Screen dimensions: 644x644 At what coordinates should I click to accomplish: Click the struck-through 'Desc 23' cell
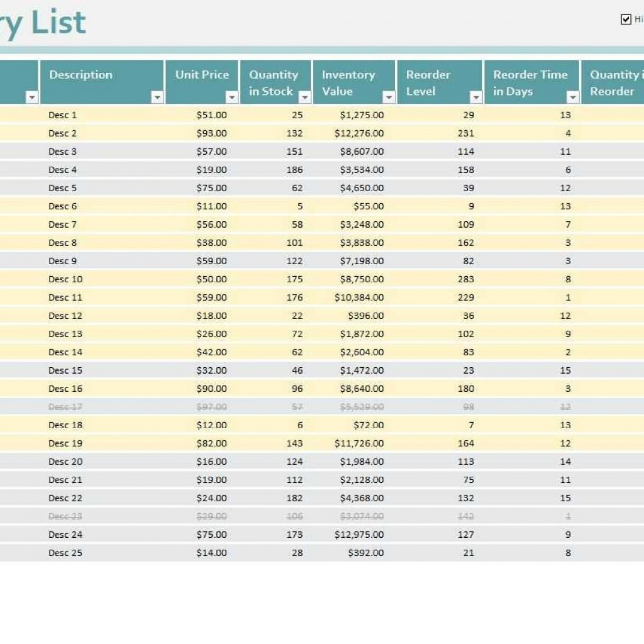pos(65,516)
